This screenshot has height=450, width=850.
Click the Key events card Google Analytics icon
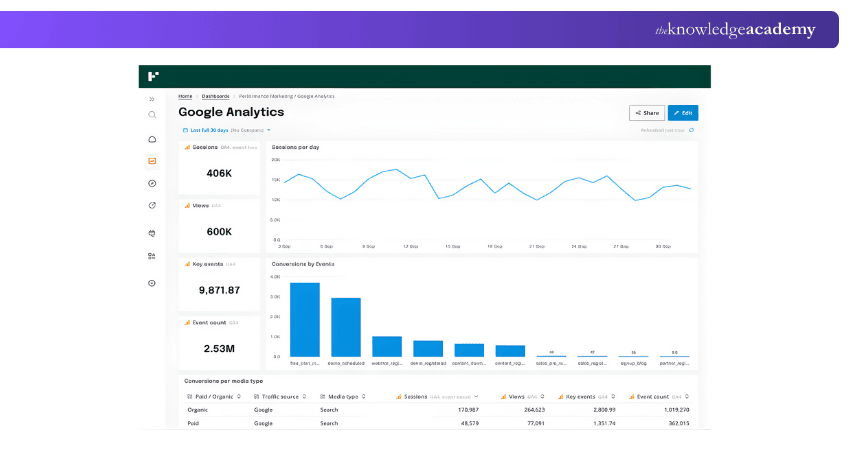(x=188, y=265)
